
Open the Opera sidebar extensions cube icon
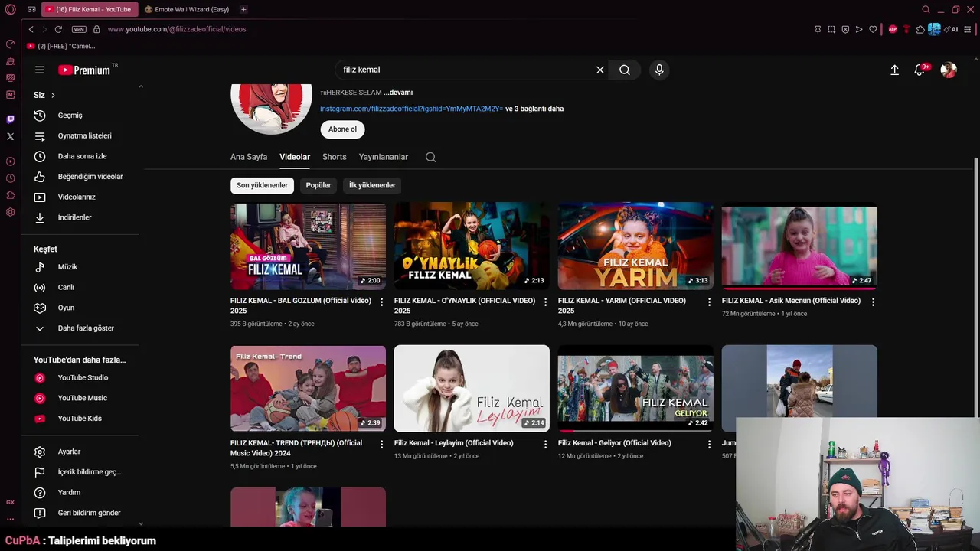[10, 195]
